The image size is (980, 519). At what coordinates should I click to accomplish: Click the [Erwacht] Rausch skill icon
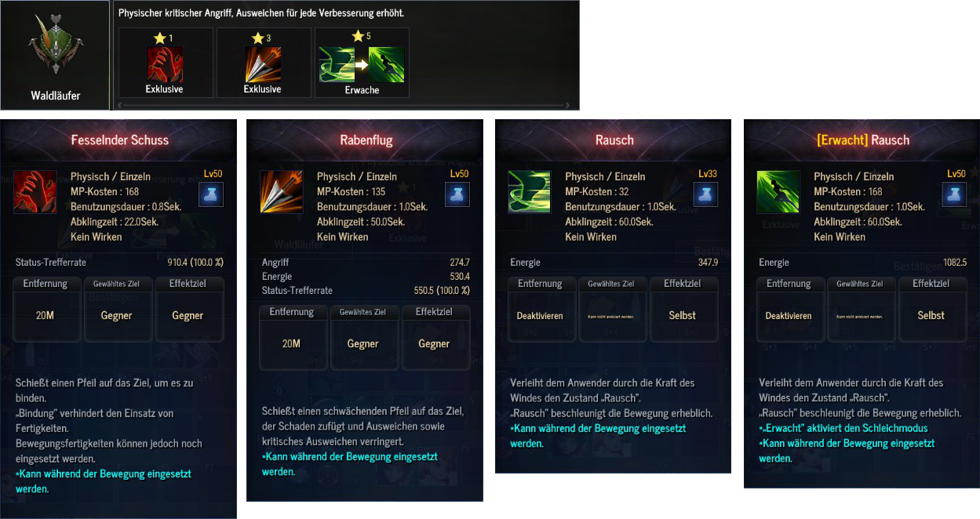click(x=778, y=192)
